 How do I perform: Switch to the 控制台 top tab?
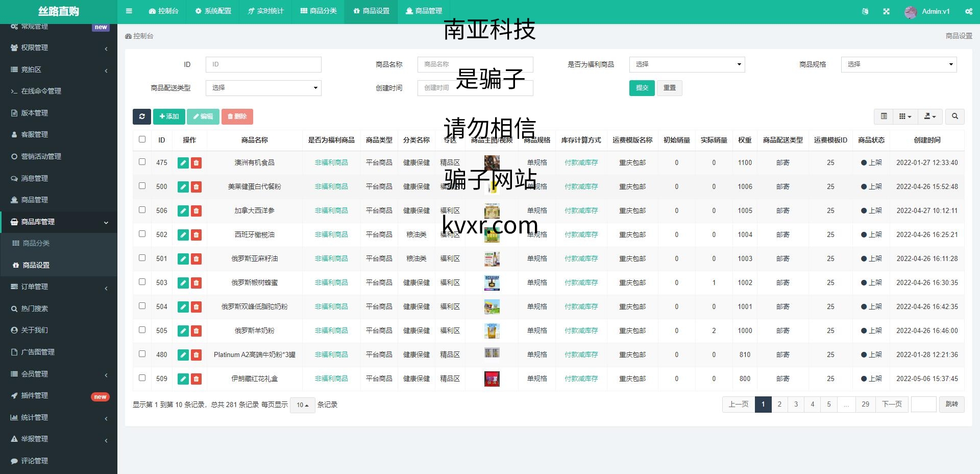click(x=163, y=11)
